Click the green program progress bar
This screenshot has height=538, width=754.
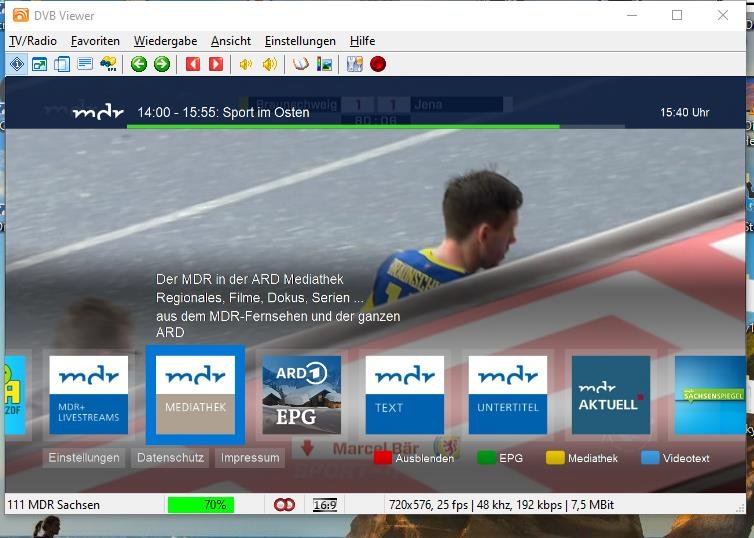click(x=343, y=126)
